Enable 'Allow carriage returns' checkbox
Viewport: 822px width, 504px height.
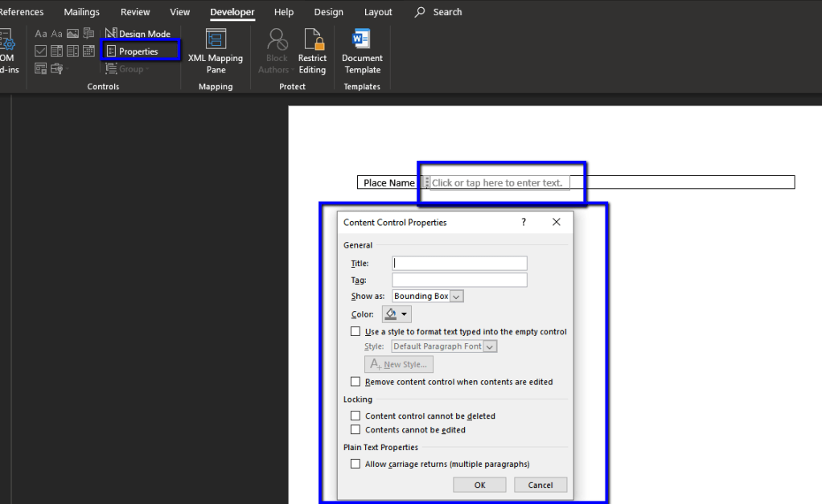coord(356,464)
